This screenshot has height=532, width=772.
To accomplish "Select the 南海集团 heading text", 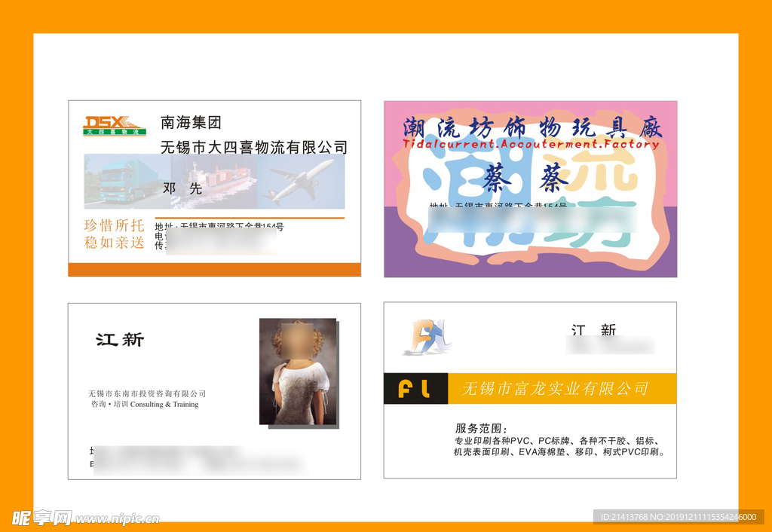I will click(x=191, y=123).
